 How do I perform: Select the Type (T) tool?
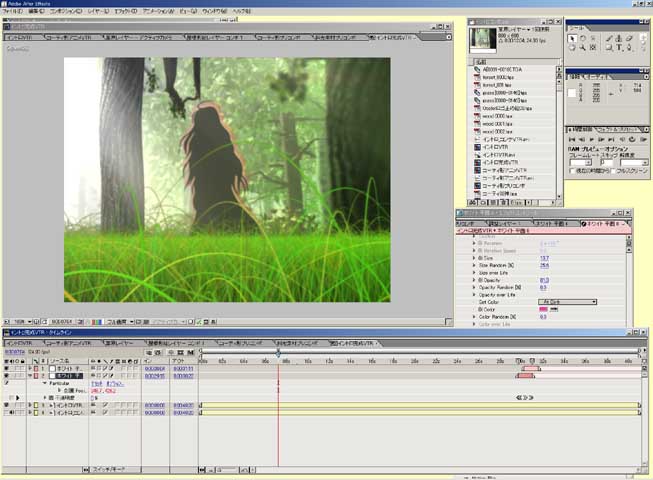click(x=619, y=48)
